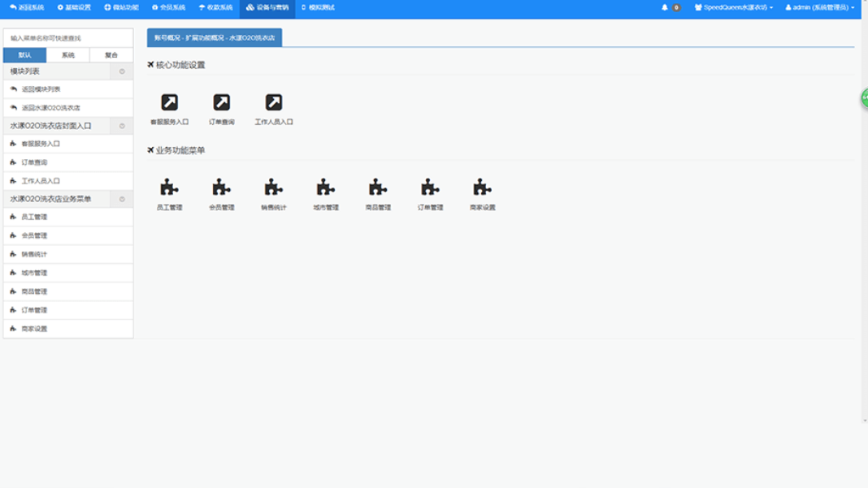Screen dimensions: 868x488
Task: Focus the menu name quick search field
Action: click(x=68, y=38)
